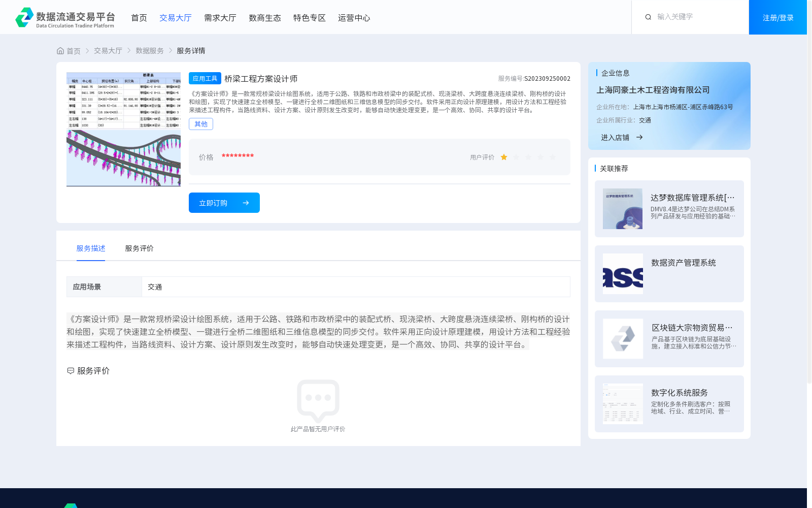Click the first gold rating star
Screen dimensions: 812x508
coord(504,157)
